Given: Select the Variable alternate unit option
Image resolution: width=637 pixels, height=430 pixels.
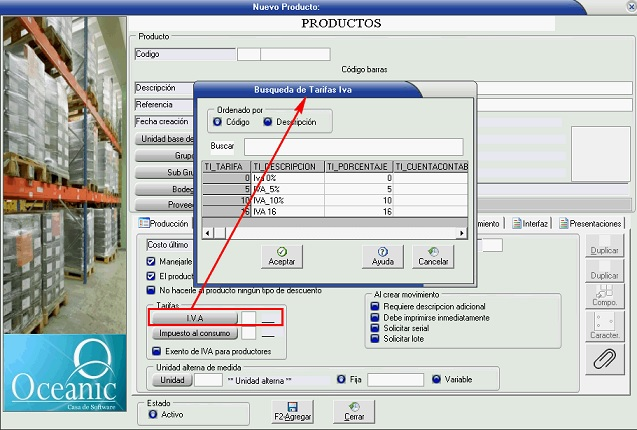Looking at the screenshot, I should (436, 380).
